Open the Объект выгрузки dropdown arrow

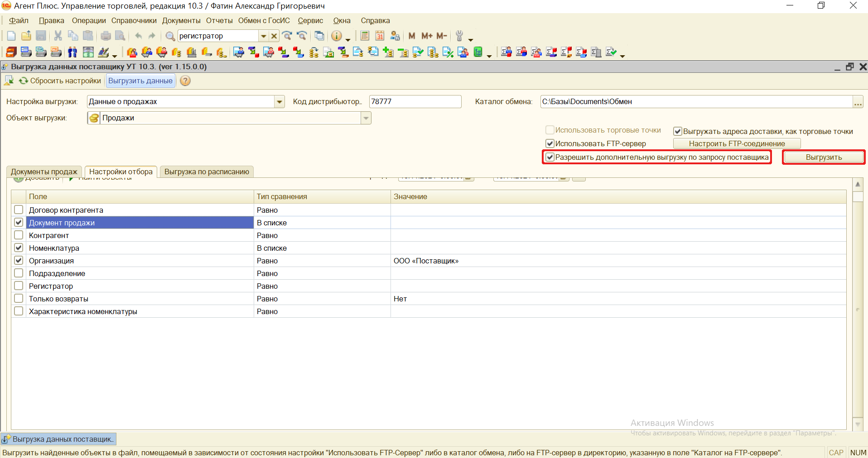click(366, 118)
